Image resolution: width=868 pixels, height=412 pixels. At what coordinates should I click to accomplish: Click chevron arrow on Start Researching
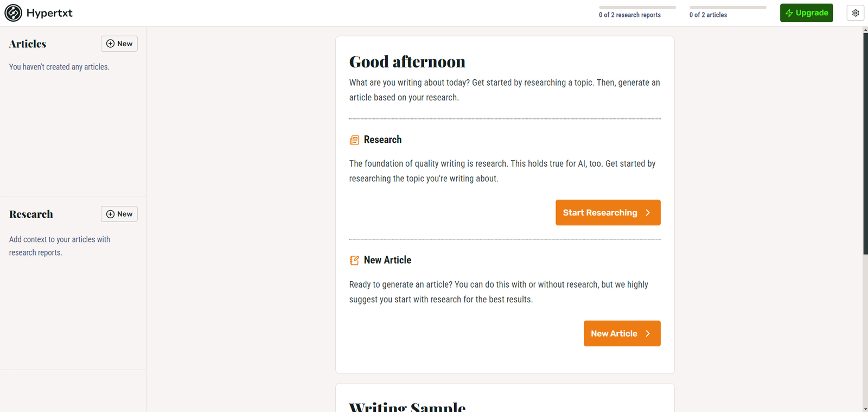pyautogui.click(x=648, y=213)
